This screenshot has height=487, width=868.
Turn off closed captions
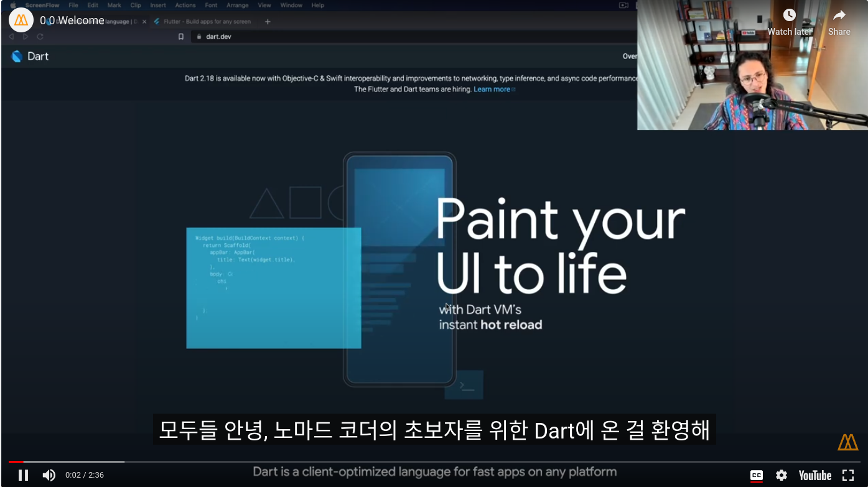coord(757,475)
